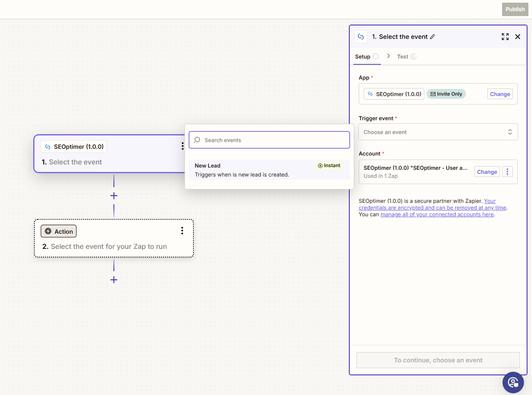Open three-dot menu on Action step
Screen dimensions: 532x395
click(182, 231)
